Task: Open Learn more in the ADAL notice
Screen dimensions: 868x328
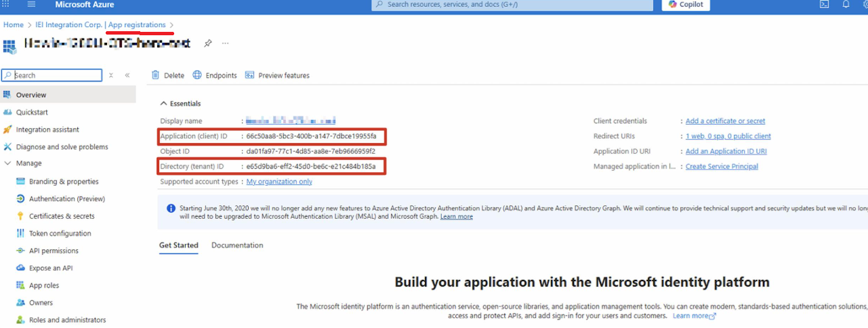Action: pos(456,216)
